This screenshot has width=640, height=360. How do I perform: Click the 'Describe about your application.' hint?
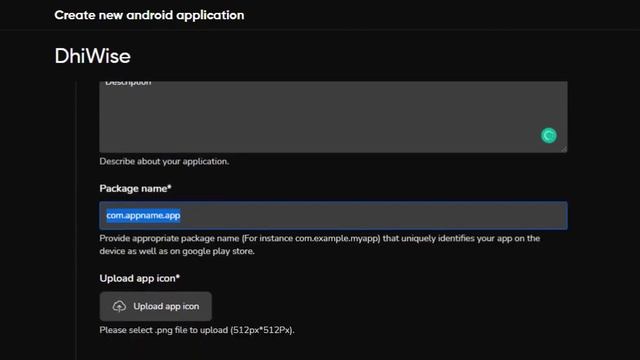tap(164, 161)
